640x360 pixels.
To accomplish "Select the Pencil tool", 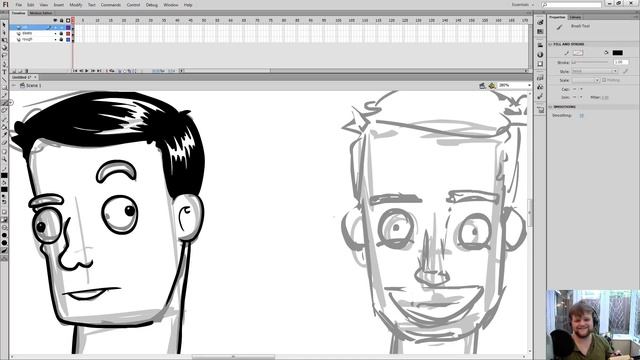I will pos(4,95).
